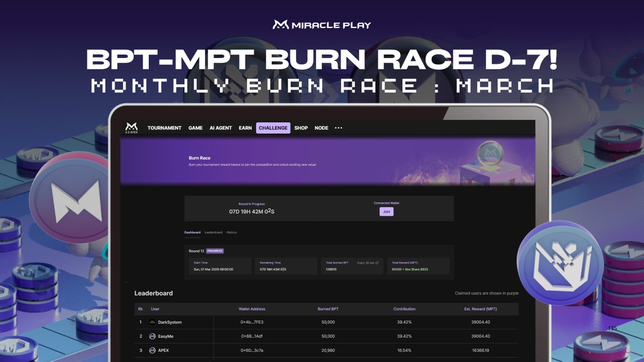
Task: Select the EasyMe username
Action: pos(166,336)
